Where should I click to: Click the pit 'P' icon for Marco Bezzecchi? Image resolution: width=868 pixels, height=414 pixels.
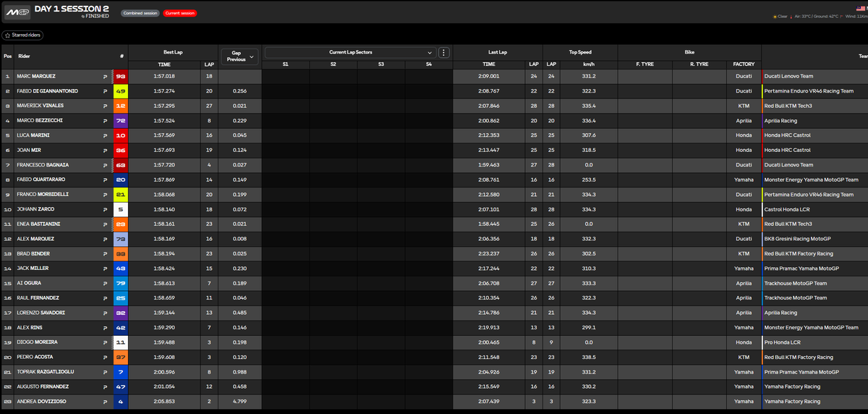point(106,121)
